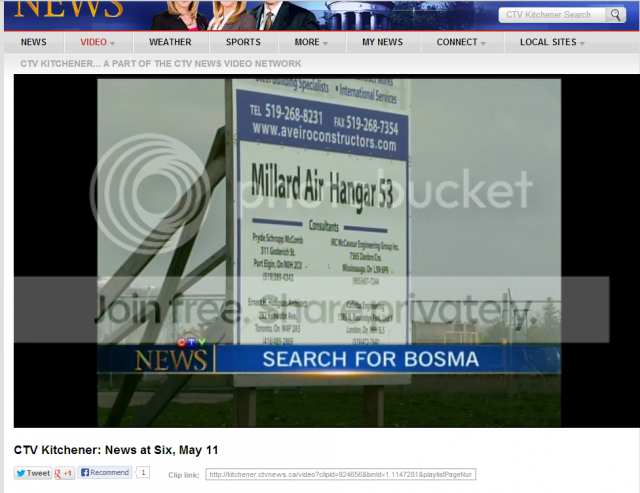Click the Google +1 button

coord(64,473)
